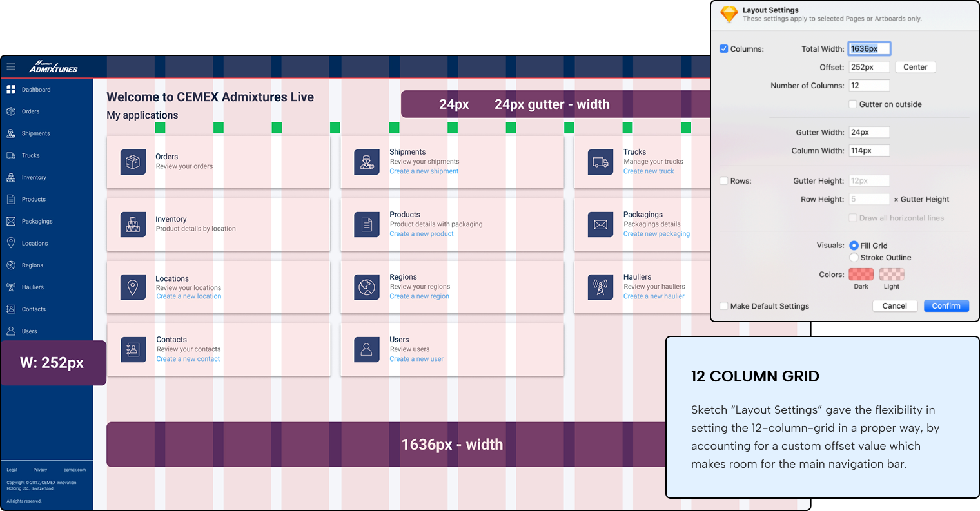Click the Inventory sidebar icon
Image resolution: width=980 pixels, height=511 pixels.
pyautogui.click(x=12, y=177)
